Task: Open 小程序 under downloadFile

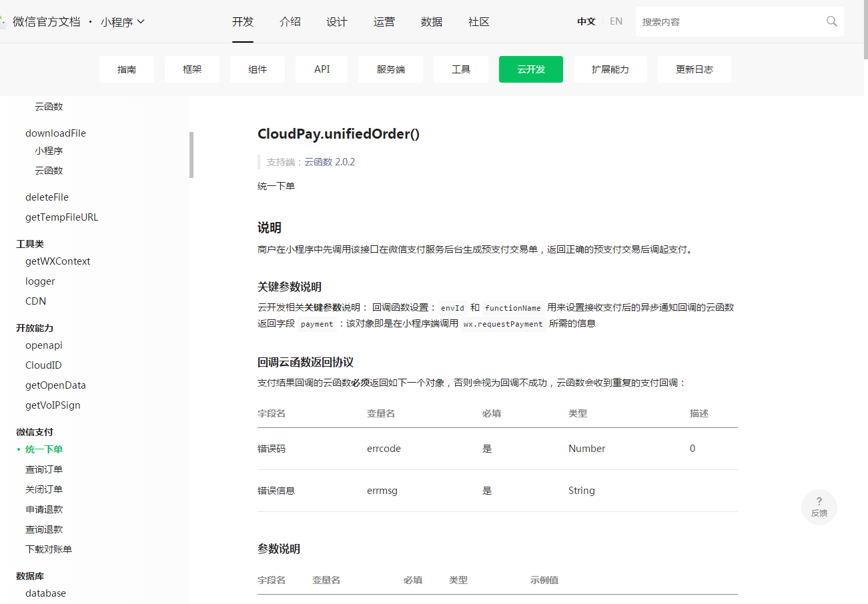Action: coord(49,151)
